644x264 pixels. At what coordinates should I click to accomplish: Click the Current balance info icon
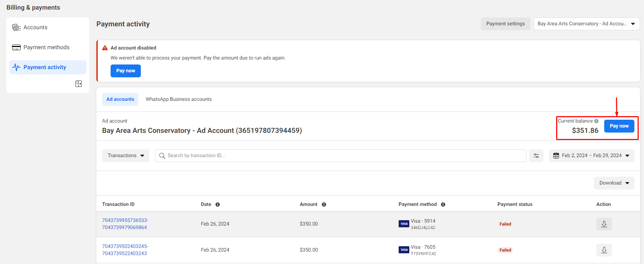[x=596, y=121]
